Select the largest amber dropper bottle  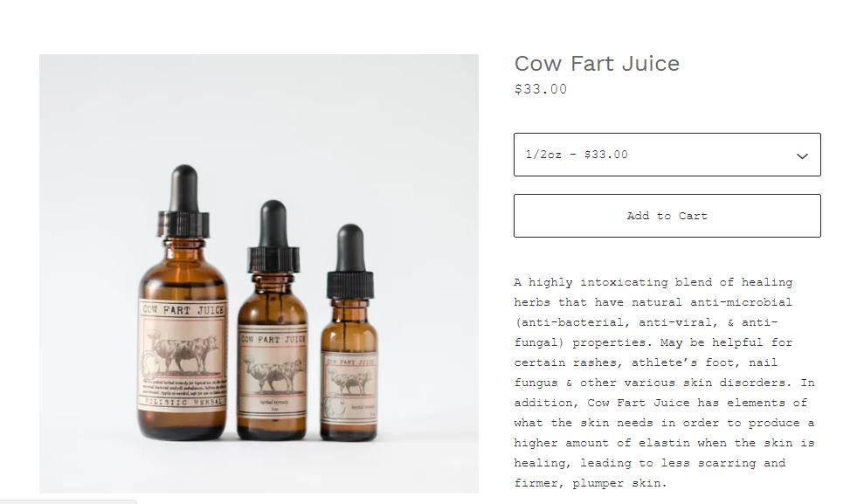(183, 302)
